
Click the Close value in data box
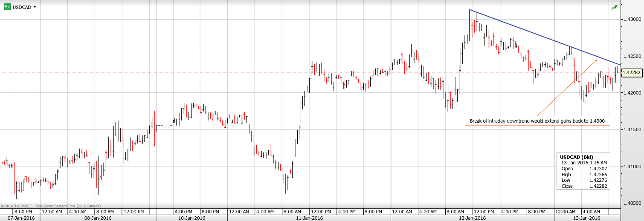599,187
